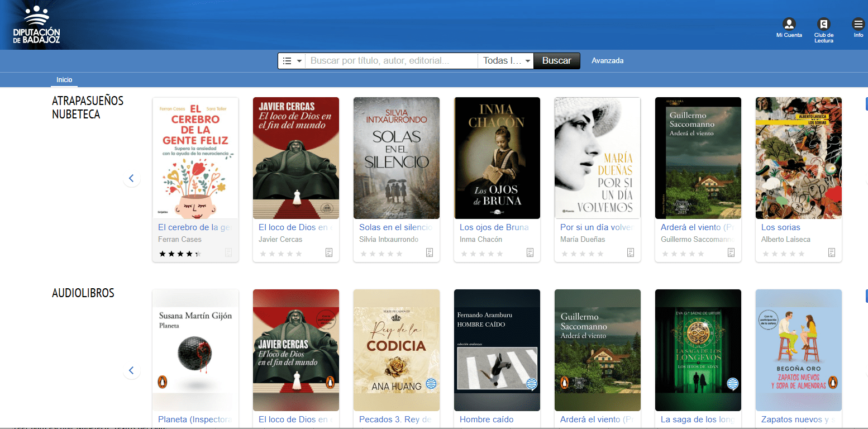Open La saga de los longevos audiobook cover
Viewport: 868px width, 429px height.
tap(698, 350)
